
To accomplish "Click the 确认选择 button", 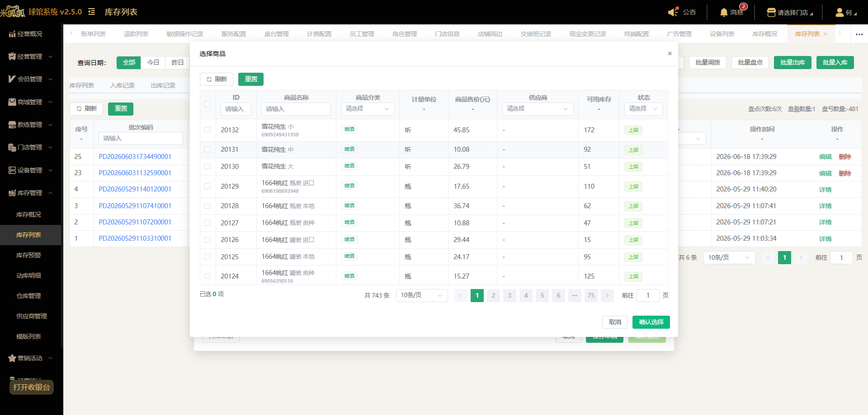I will [x=651, y=322].
